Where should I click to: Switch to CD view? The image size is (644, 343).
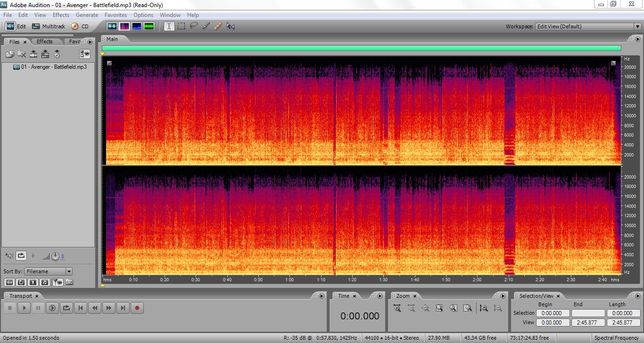(x=80, y=26)
